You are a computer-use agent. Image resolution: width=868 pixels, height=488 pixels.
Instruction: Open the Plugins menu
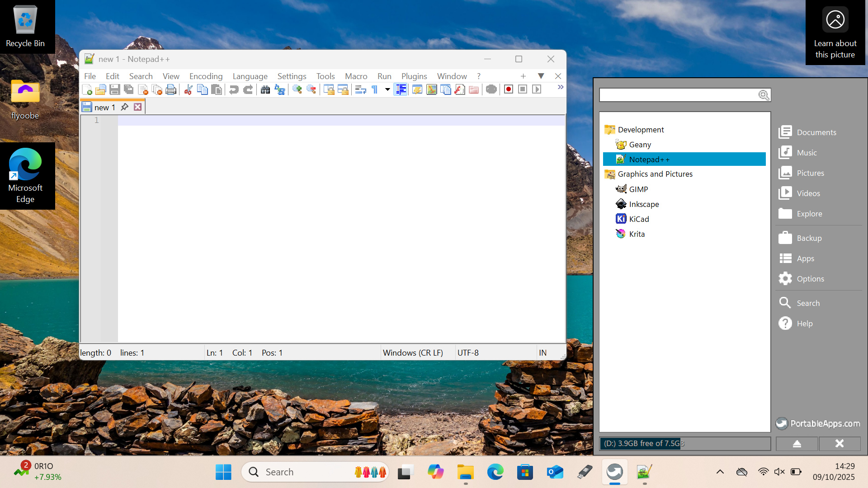pyautogui.click(x=414, y=76)
